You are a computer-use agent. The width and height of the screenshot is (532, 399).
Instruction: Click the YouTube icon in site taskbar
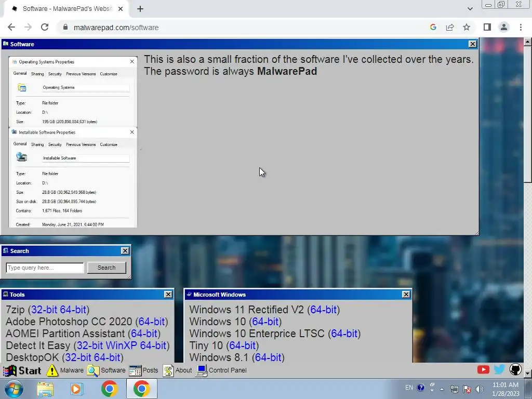pos(483,369)
